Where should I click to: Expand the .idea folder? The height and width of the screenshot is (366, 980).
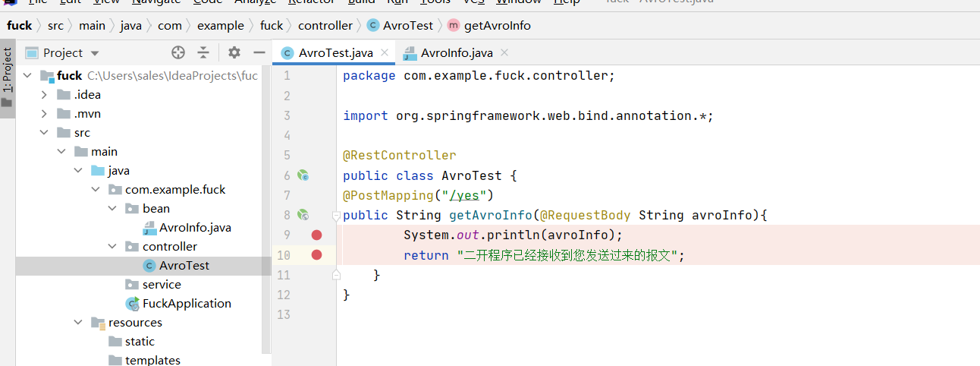[x=45, y=95]
